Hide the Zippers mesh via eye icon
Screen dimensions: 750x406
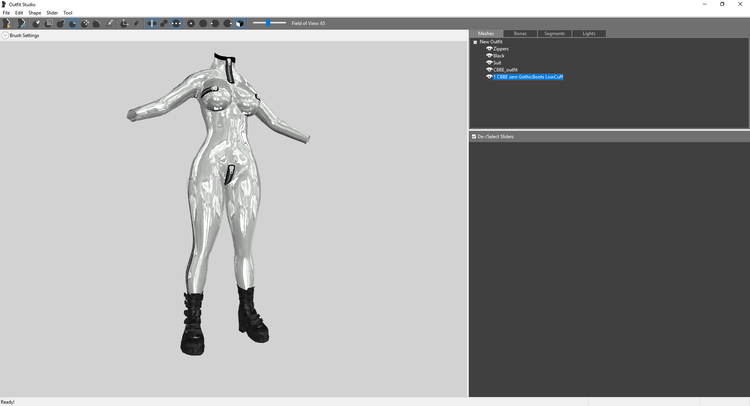[x=489, y=49]
